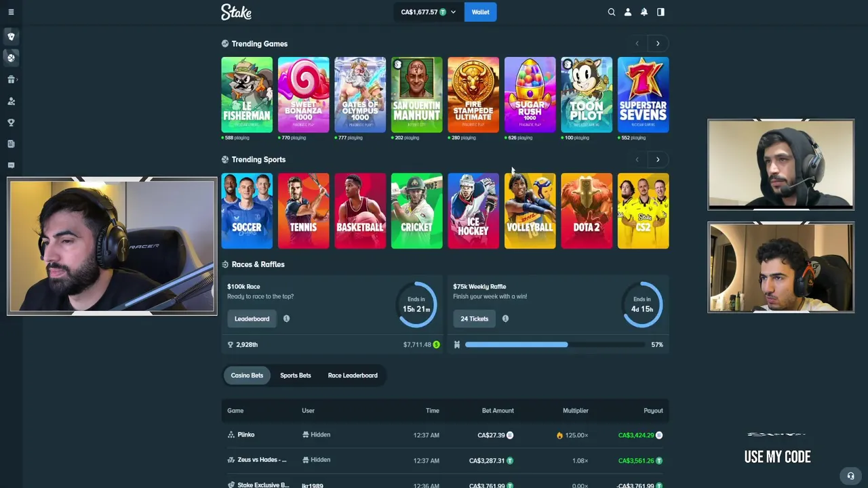Viewport: 868px width, 488px height.
Task: Click the Stake logo
Action: pos(236,12)
